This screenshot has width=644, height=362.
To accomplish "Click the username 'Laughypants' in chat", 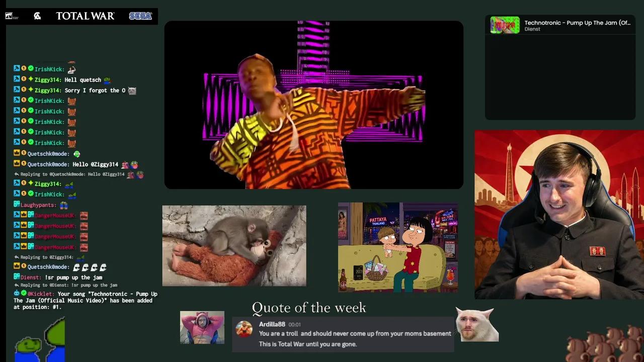I will [38, 205].
